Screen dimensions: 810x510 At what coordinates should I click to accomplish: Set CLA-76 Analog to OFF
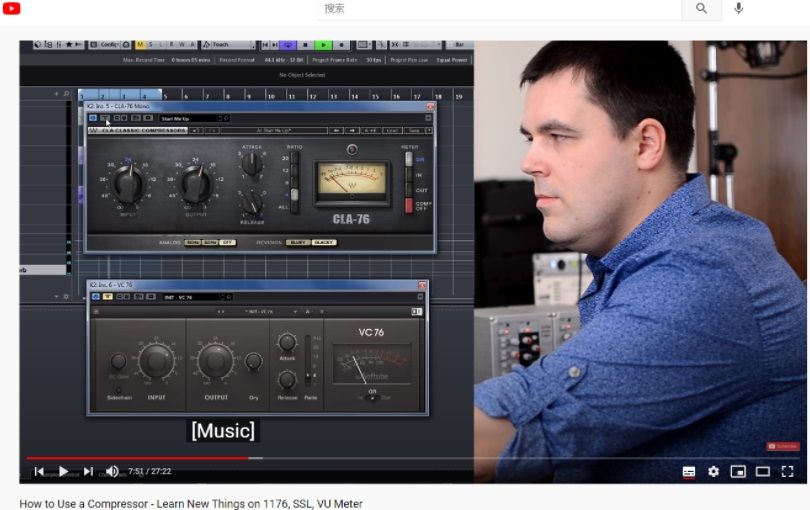pyautogui.click(x=227, y=242)
